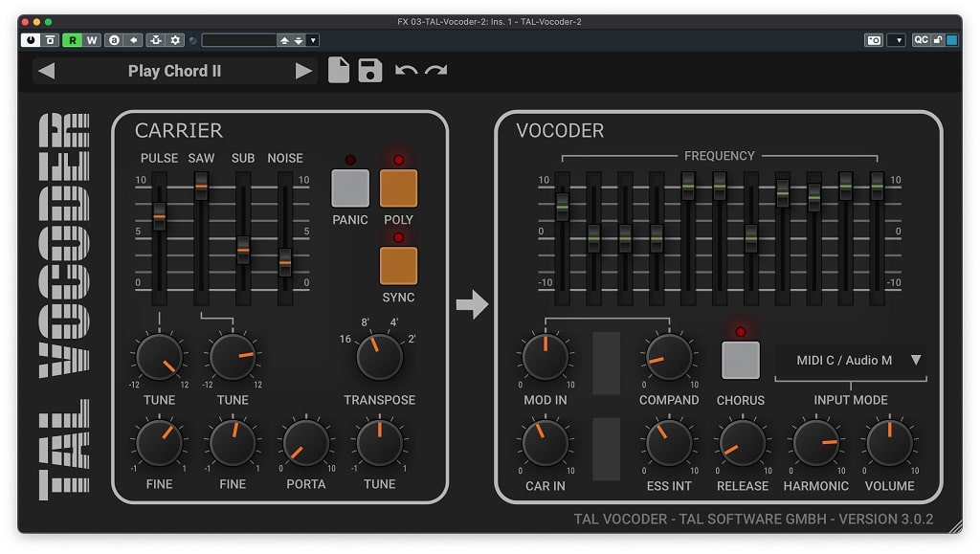Open the INPUT MODE dropdown
This screenshot has height=554, width=980.
coord(851,361)
